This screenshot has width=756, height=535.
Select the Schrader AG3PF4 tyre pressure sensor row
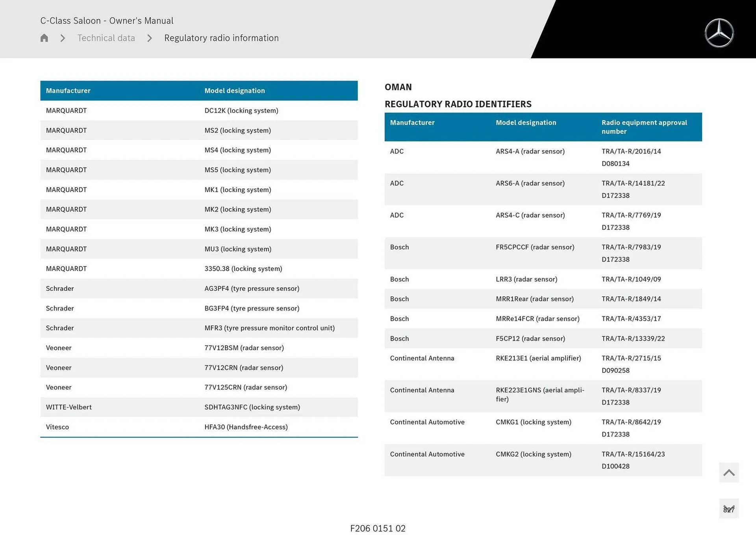pyautogui.click(x=199, y=288)
